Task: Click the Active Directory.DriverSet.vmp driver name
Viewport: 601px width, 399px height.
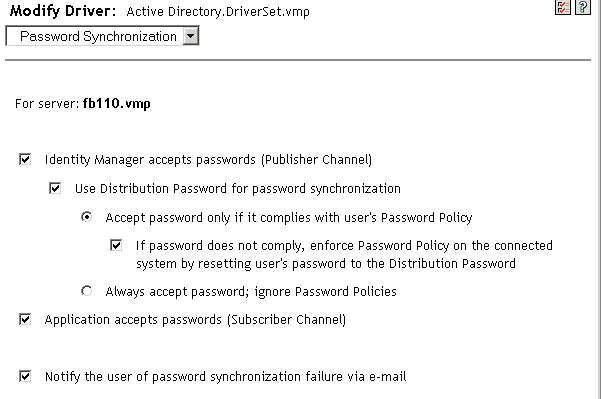Action: (x=218, y=11)
